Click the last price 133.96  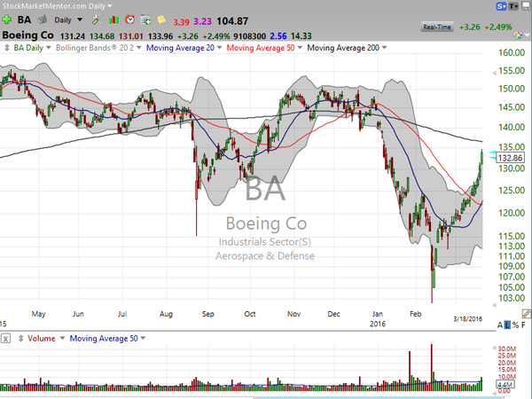coord(160,36)
